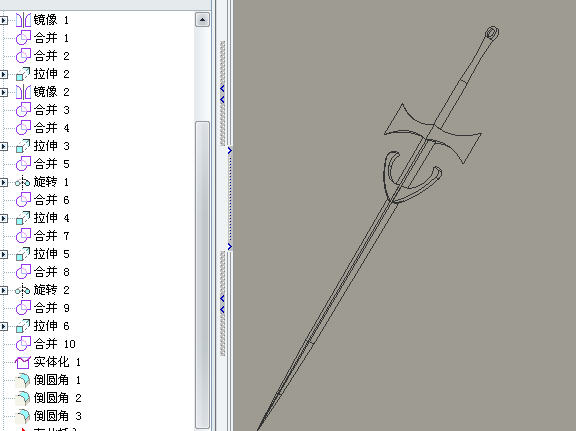Select the 倒圆角 3 label in tree
576x431 pixels.
point(57,416)
